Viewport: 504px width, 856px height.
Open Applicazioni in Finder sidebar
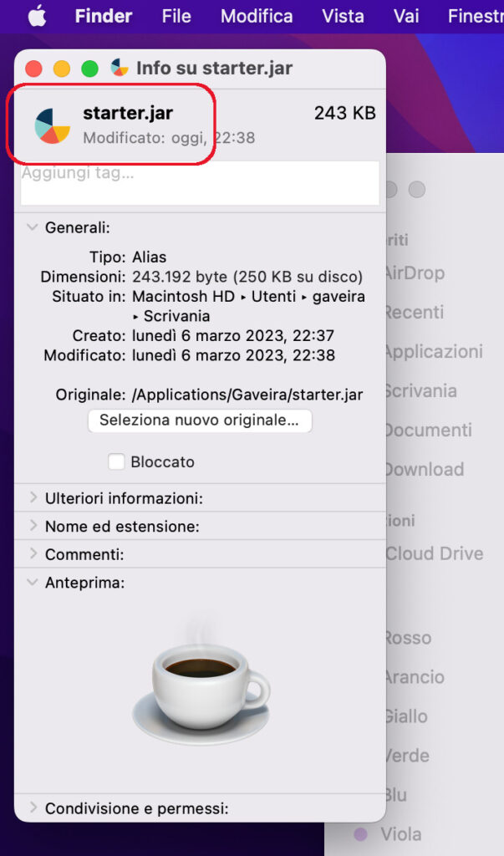(434, 352)
